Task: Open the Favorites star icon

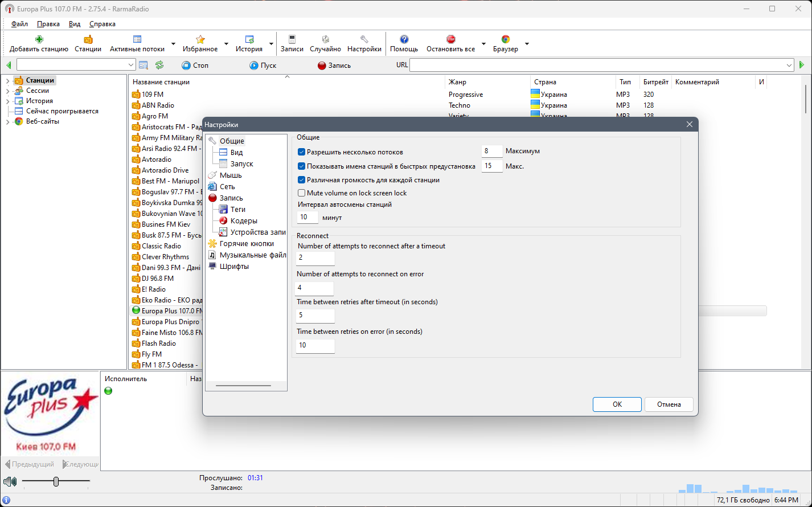Action: (x=200, y=39)
